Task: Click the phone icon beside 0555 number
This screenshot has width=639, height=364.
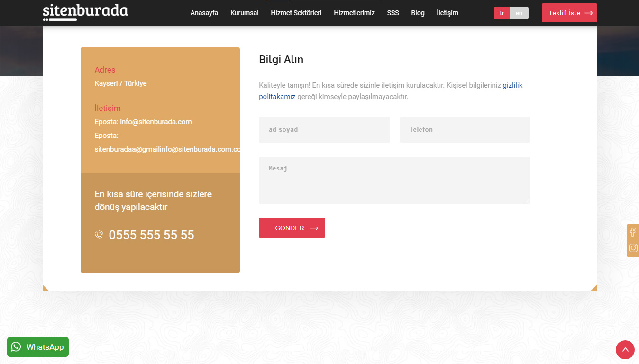Action: click(x=99, y=235)
